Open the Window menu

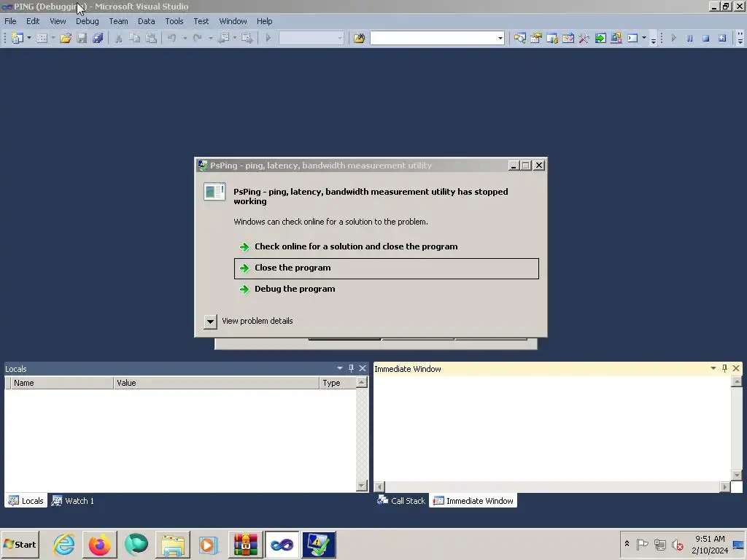coord(233,21)
